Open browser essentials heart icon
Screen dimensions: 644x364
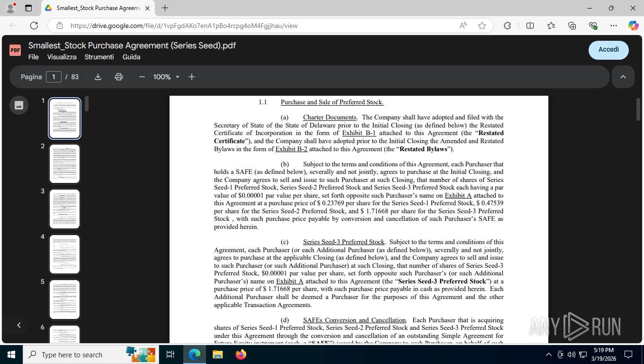[593, 26]
